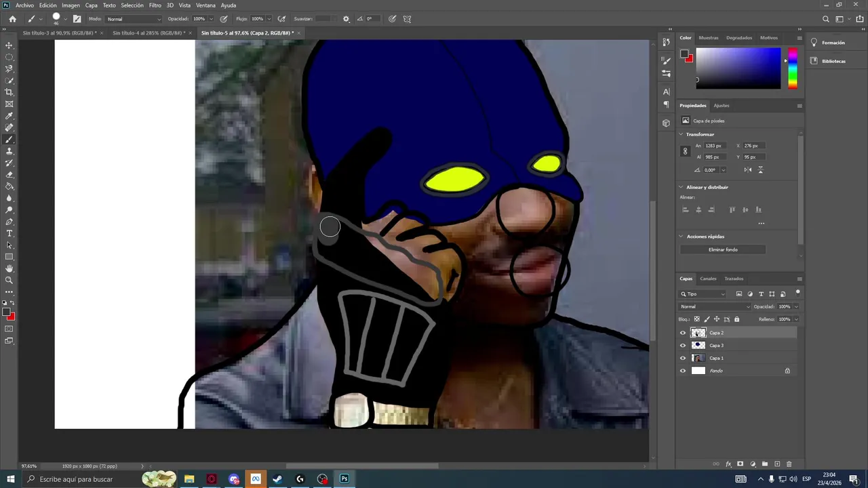868x488 pixels.
Task: Switch to Sin título-3 document tab
Action: coord(59,33)
